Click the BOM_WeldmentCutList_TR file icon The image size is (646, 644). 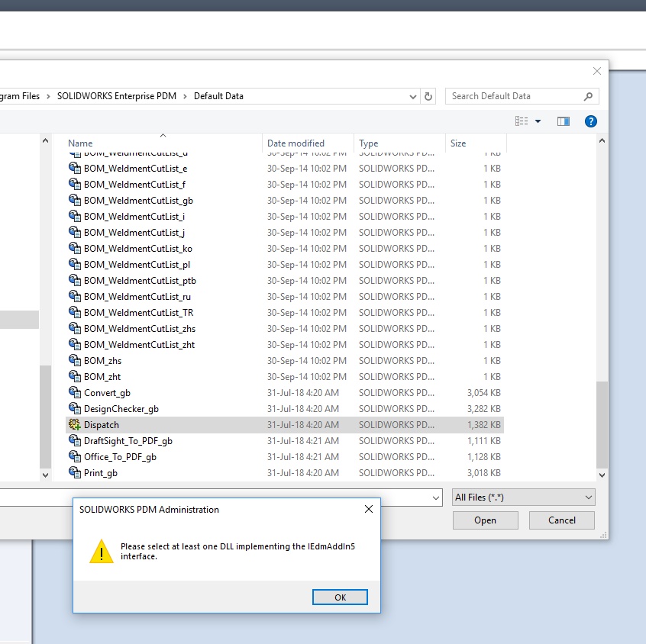pos(75,313)
